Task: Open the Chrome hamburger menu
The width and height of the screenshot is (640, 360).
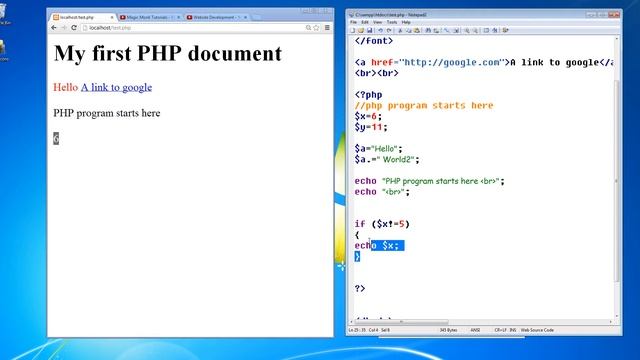Action: pyautogui.click(x=327, y=28)
